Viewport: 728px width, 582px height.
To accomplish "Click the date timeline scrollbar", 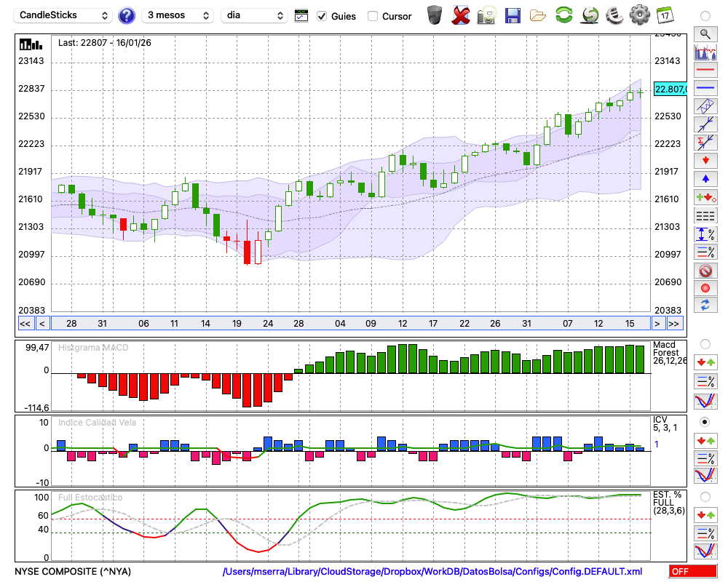I will 351,324.
